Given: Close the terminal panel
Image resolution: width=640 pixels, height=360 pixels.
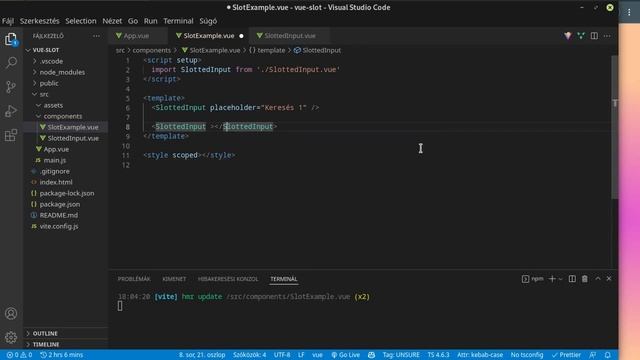Looking at the screenshot, I should 609,279.
